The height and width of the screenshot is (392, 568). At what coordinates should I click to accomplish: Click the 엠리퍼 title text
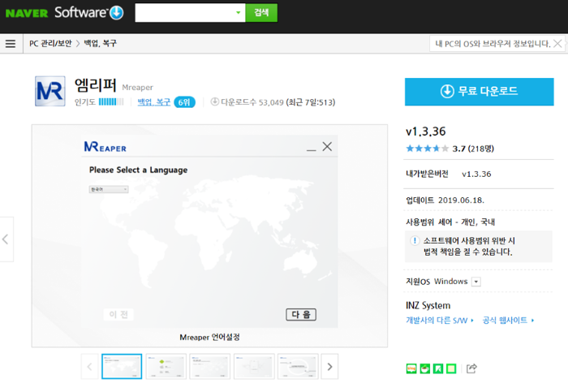tap(95, 85)
